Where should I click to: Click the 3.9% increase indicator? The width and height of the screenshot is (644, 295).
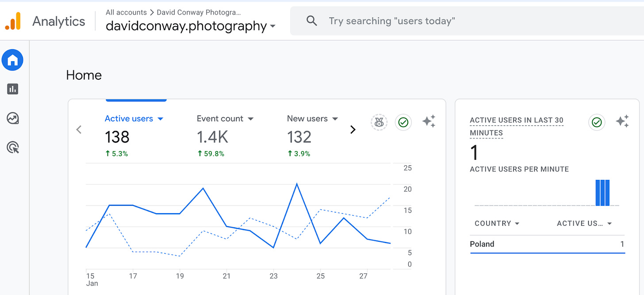point(299,154)
